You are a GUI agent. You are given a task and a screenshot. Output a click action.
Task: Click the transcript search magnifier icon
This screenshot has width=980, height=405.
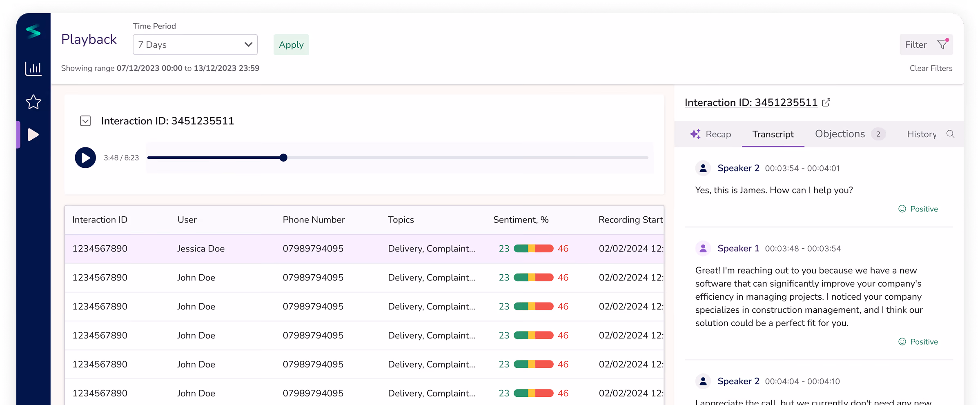click(x=950, y=134)
